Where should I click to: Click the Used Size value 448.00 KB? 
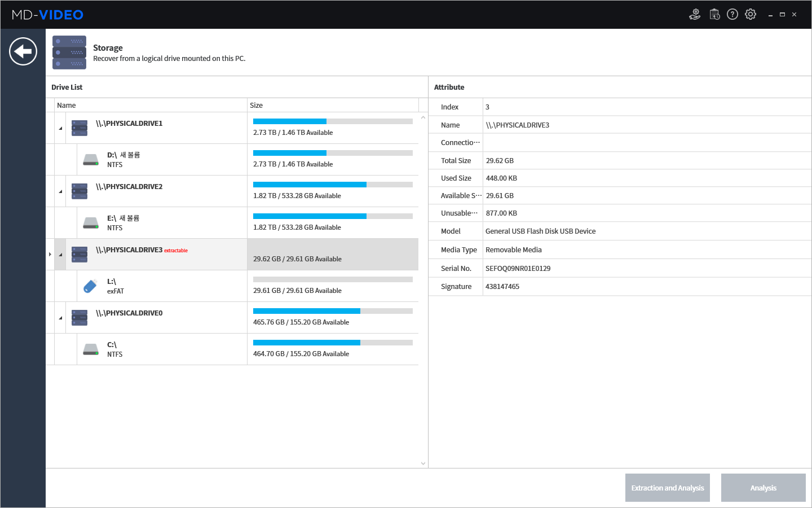coord(501,178)
